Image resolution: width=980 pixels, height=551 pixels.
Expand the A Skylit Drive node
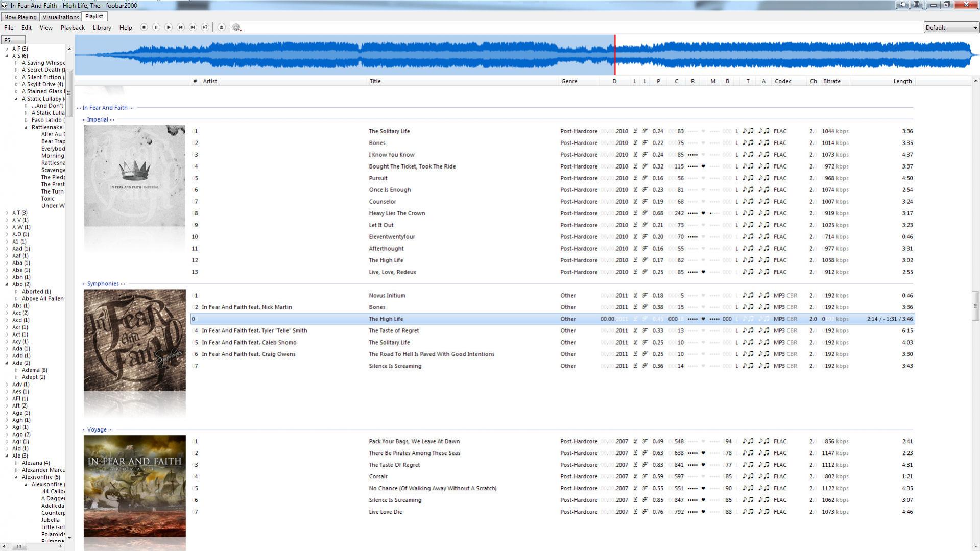click(x=16, y=85)
